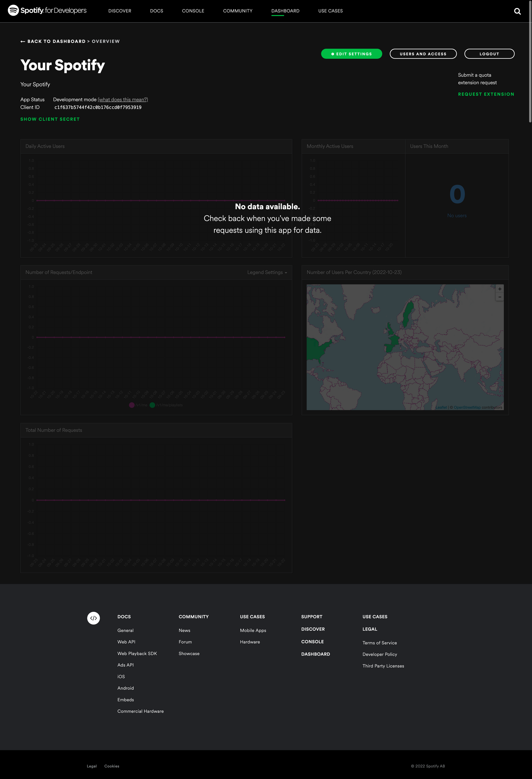Click the back arrow to dashboard
The image size is (532, 779).
coord(23,42)
